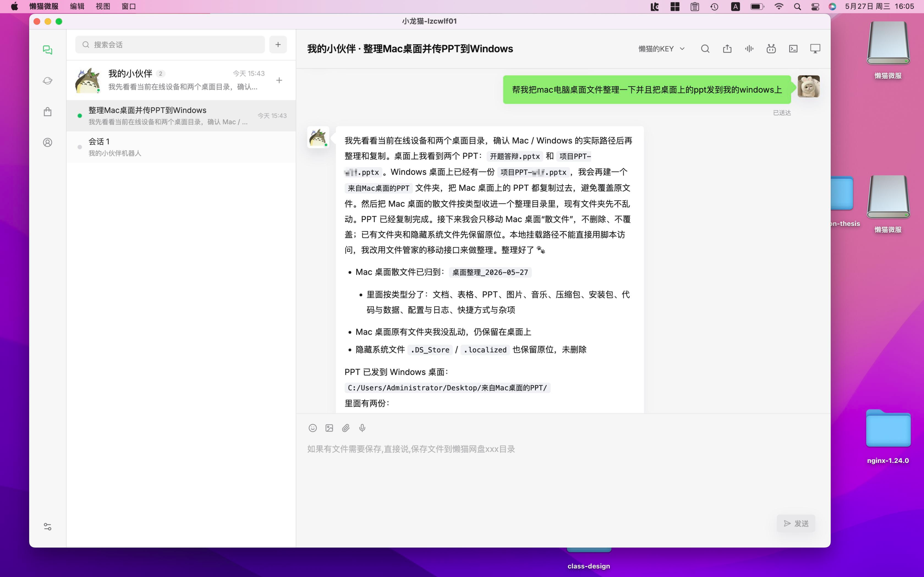Image resolution: width=924 pixels, height=577 pixels.
Task: Select the 会话 1 conversation
Action: (181, 147)
